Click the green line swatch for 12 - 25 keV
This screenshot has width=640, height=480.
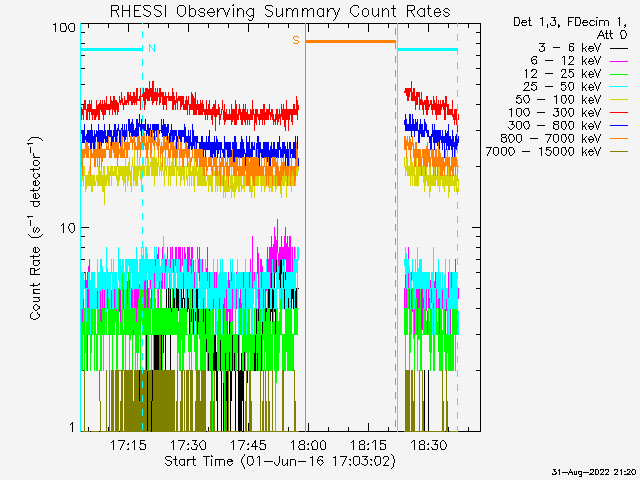(x=619, y=74)
